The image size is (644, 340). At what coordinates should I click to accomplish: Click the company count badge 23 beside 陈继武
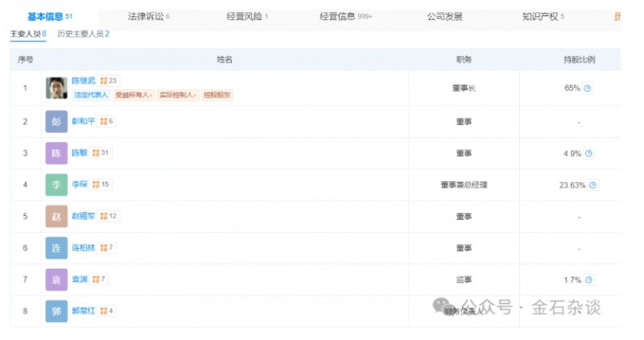pyautogui.click(x=108, y=81)
